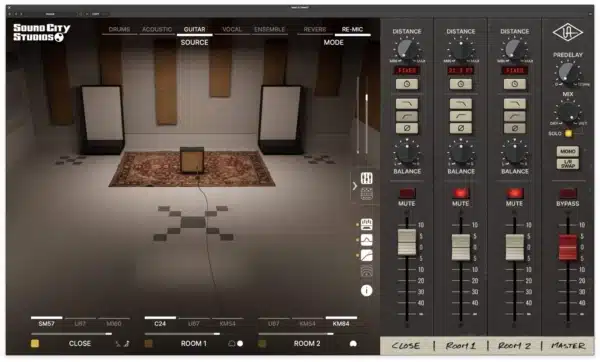
Task: Click the clock delay button in Room 2 strip
Action: click(515, 84)
